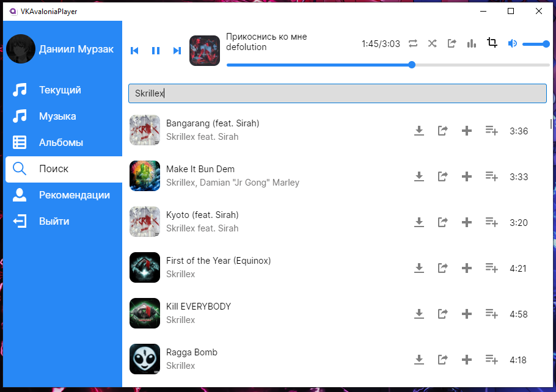Image resolution: width=556 pixels, height=392 pixels.
Task: Add First of the Year to playlist
Action: (491, 268)
